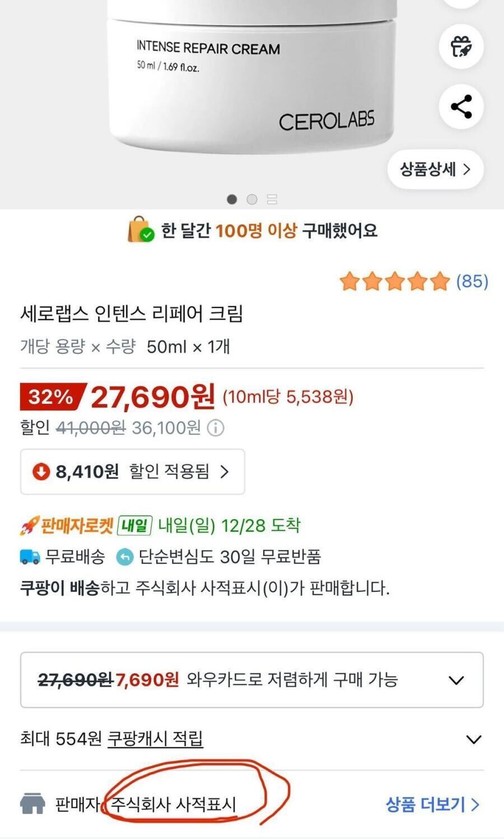
Task: Tap the blue 무료배송 truck icon
Action: pyautogui.click(x=30, y=557)
